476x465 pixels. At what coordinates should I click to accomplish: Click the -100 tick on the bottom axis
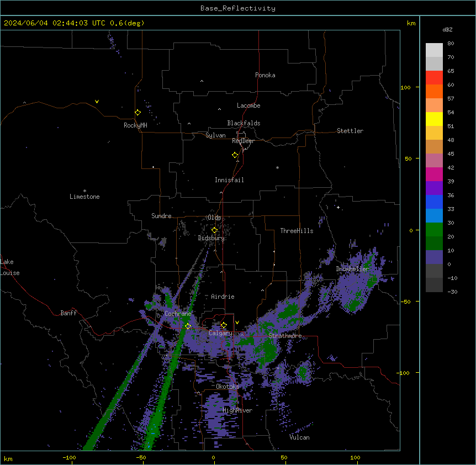click(x=69, y=457)
